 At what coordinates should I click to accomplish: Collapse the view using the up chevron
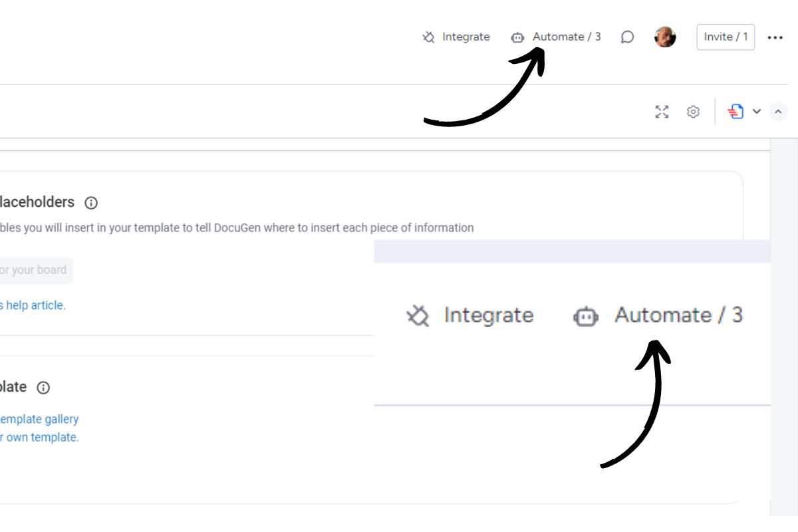[777, 111]
